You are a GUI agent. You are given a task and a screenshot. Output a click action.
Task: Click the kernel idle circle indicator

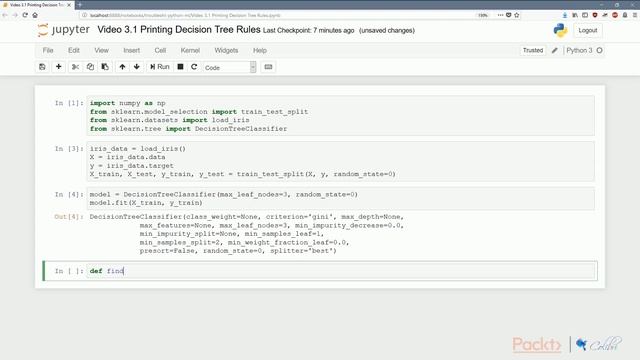(599, 50)
